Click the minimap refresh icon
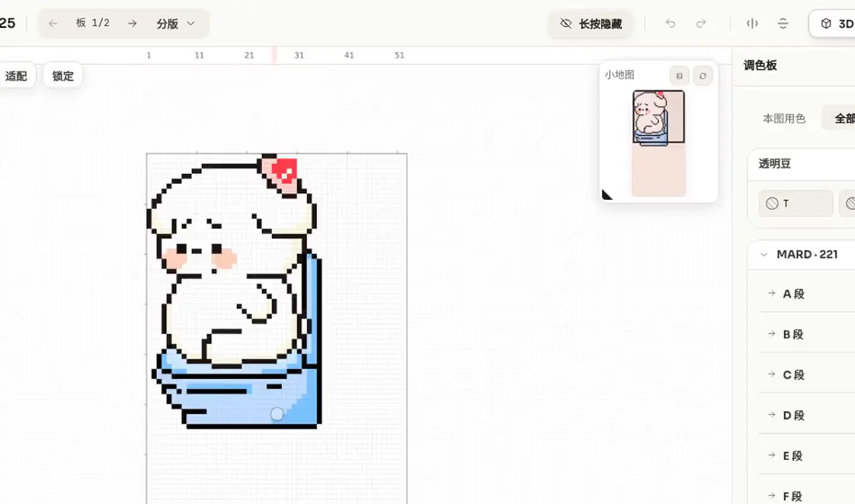855x504 pixels. (x=703, y=76)
